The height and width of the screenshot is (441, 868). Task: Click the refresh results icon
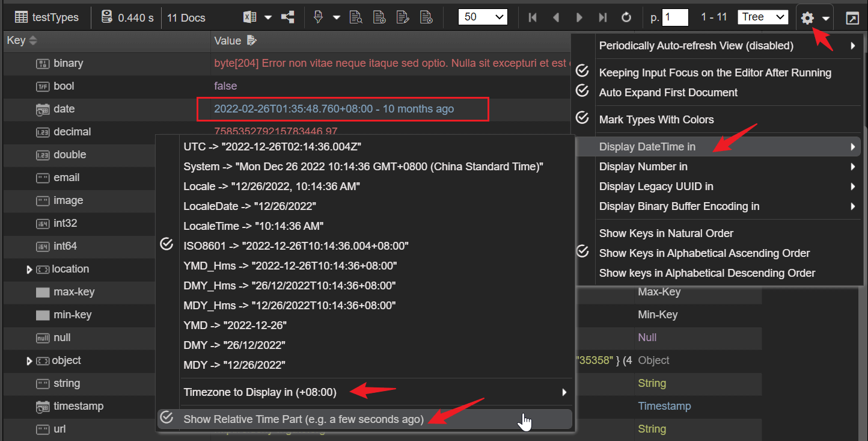coord(626,17)
